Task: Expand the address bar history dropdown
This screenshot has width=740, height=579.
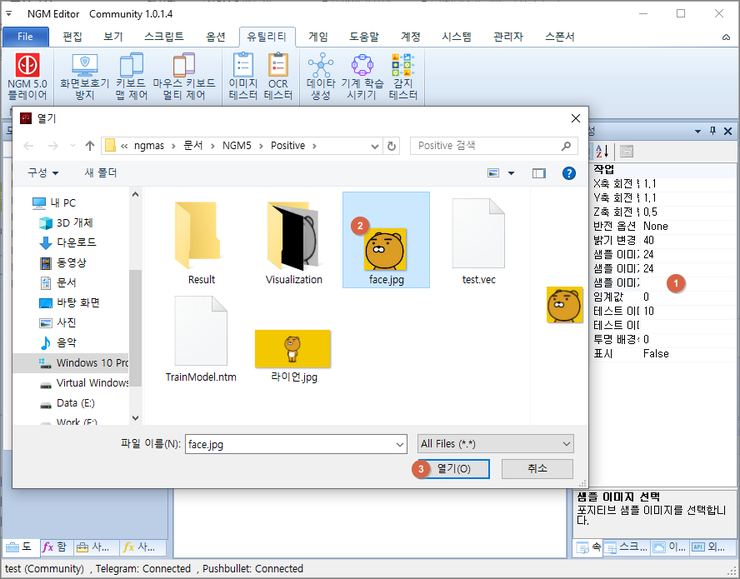Action: coord(375,146)
